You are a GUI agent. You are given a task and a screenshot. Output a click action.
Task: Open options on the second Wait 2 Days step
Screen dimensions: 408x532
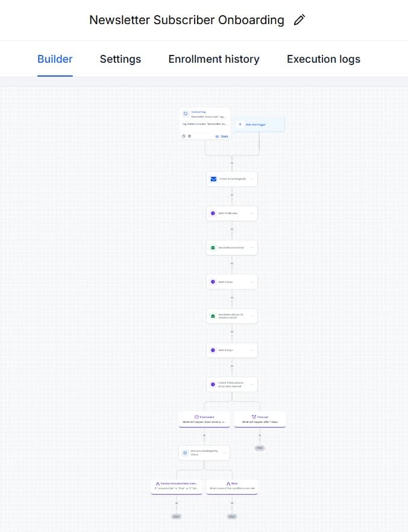point(252,350)
